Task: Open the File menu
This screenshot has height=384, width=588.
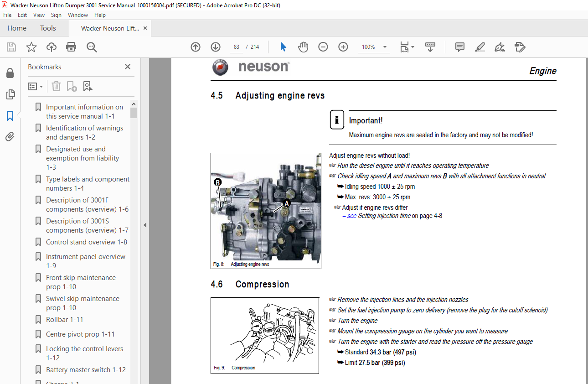Action: pyautogui.click(x=7, y=15)
